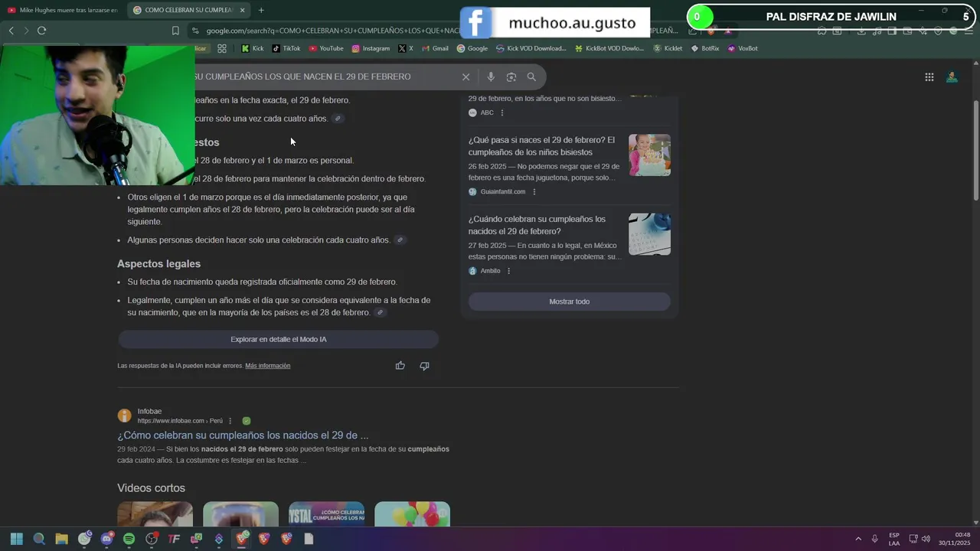The height and width of the screenshot is (551, 980).
Task: Open Infobae result '¿Cómo celebran su cumpleaños'
Action: point(243,435)
